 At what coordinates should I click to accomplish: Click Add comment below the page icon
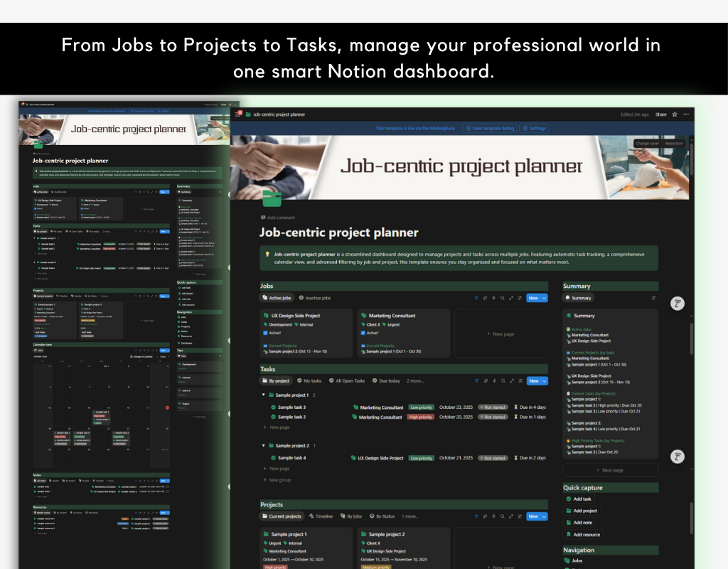(278, 218)
